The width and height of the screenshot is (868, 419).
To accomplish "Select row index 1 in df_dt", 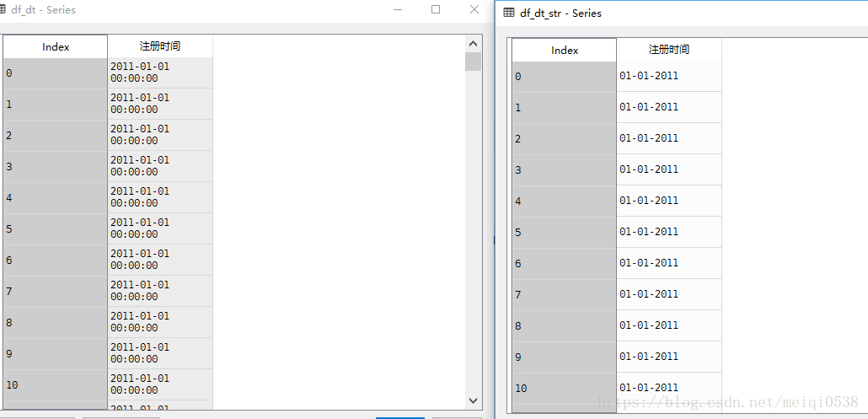I will [x=56, y=104].
